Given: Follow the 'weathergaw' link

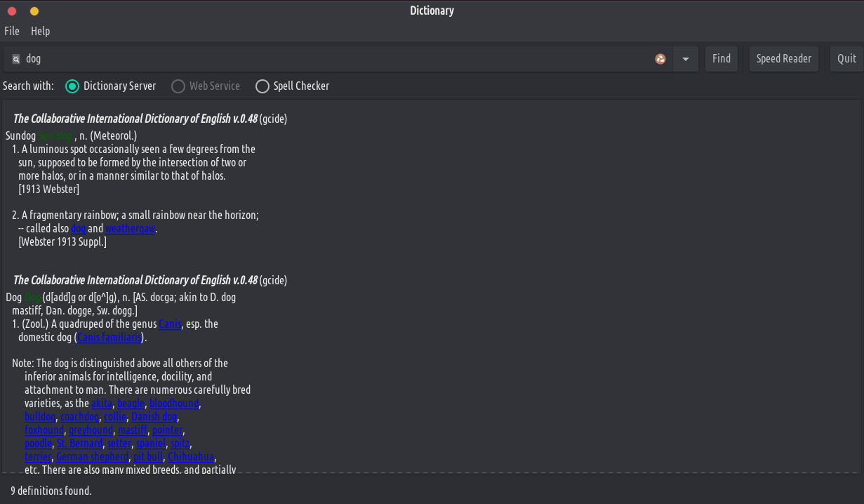Looking at the screenshot, I should point(131,229).
